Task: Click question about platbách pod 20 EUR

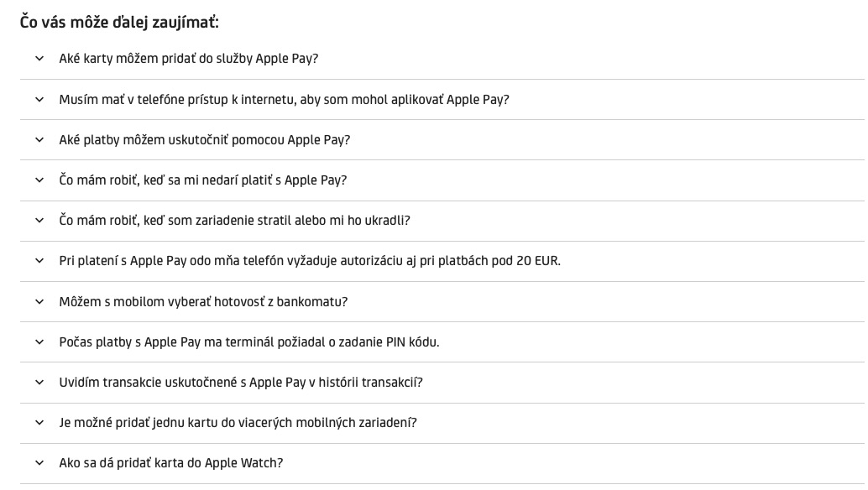Action: point(309,261)
